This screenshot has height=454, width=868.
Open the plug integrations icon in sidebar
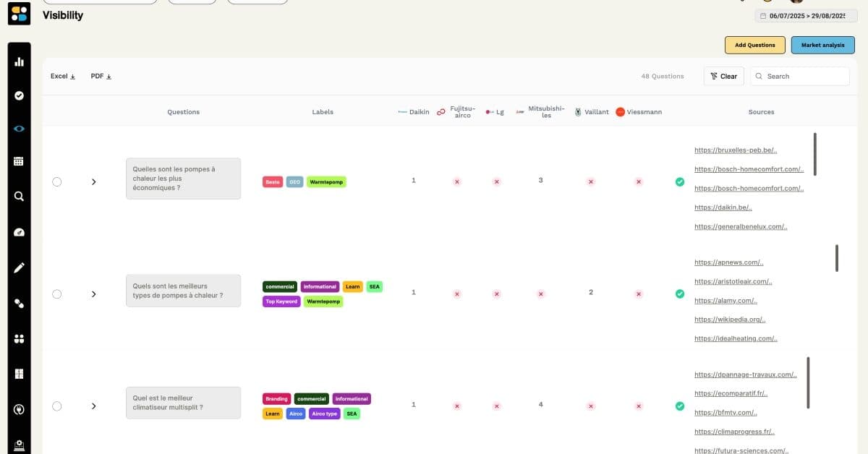coord(20,409)
